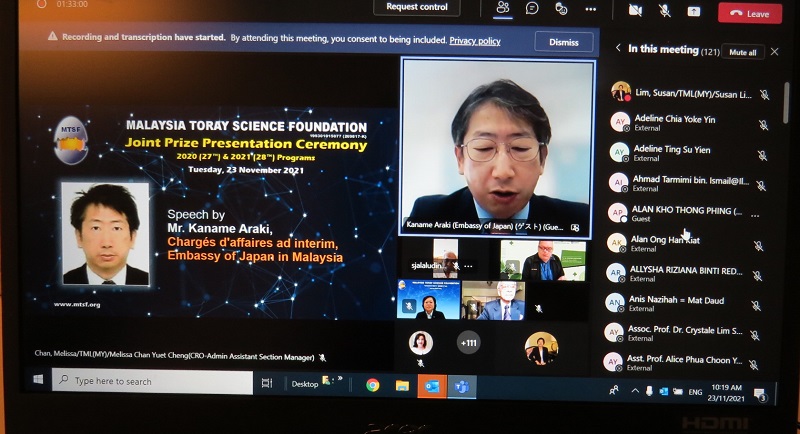Expand the Desktop toolbar chevron on taskbar

340,379
